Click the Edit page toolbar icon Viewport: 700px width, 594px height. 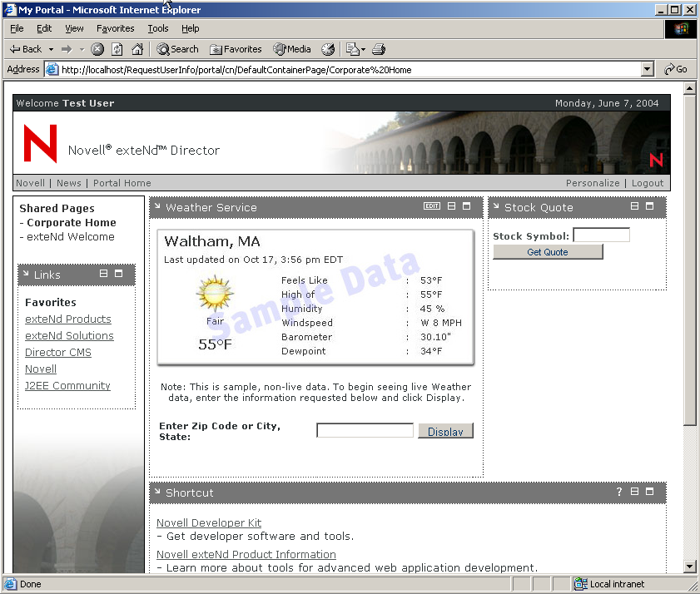click(353, 49)
